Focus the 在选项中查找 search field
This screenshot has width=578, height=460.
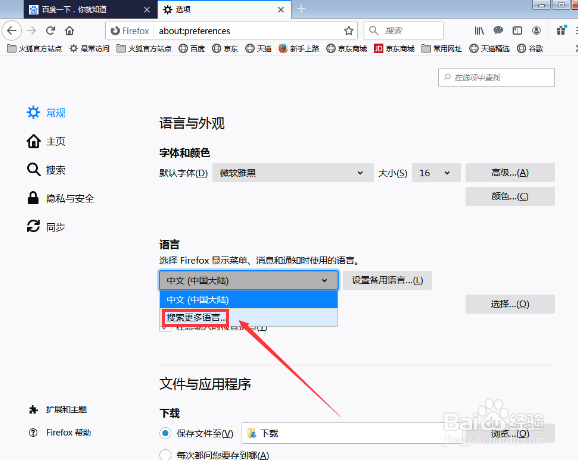pos(497,77)
